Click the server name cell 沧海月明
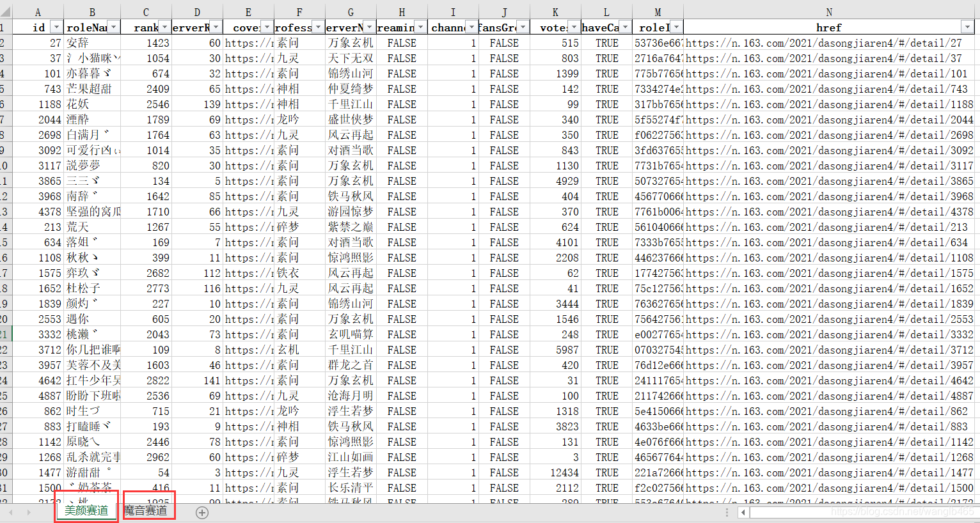980x523 pixels. coord(351,396)
